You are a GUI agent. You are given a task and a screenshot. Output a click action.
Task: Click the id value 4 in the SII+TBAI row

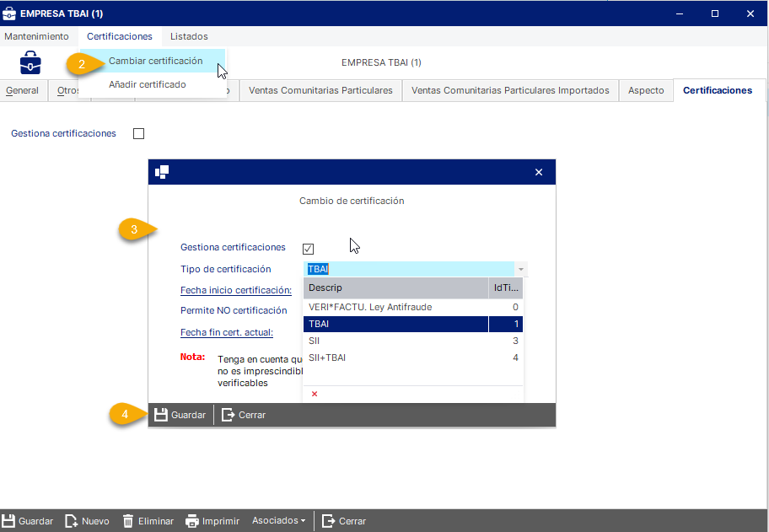point(515,357)
